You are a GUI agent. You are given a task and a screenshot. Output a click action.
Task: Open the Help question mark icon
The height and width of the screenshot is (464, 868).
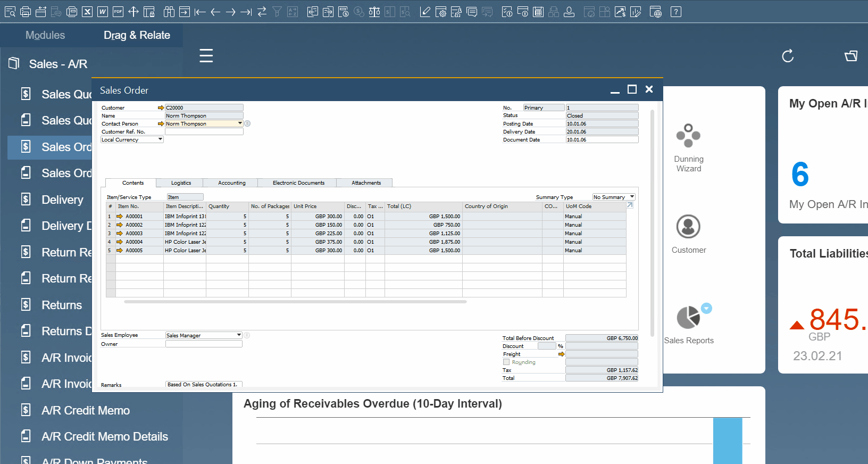tap(675, 12)
